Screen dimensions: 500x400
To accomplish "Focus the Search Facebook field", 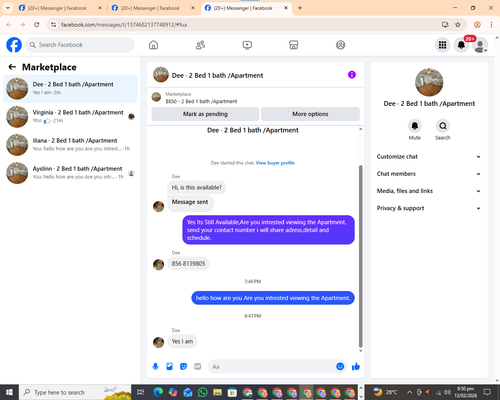I will 80,45.
